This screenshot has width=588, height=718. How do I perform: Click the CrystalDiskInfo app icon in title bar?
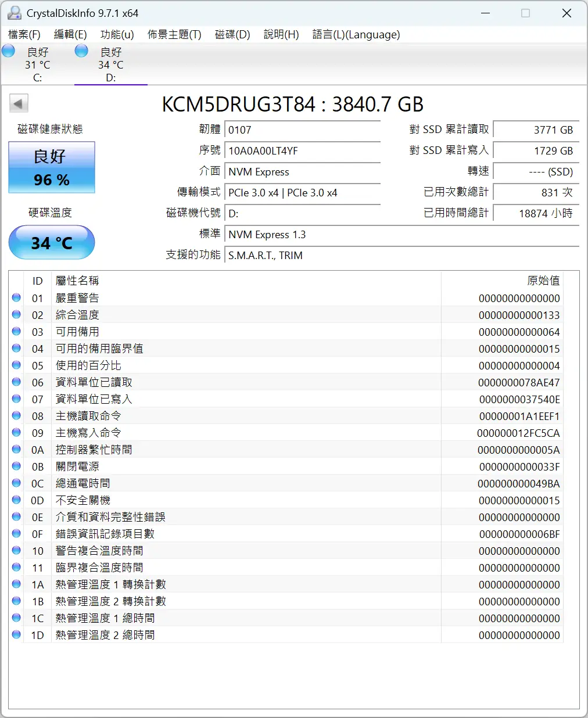[x=14, y=13]
